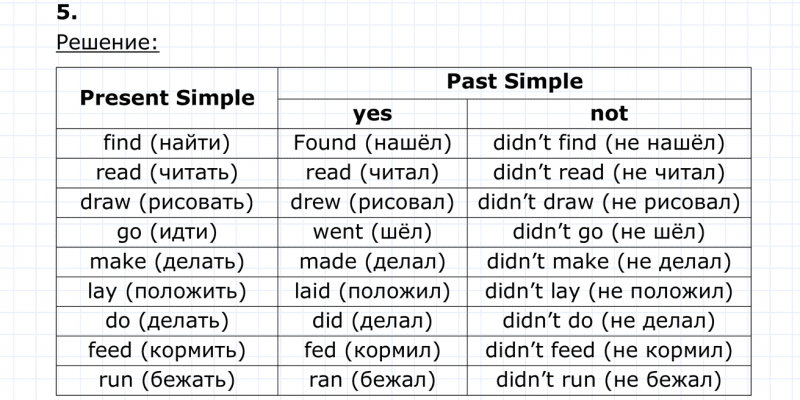The image size is (800, 400).
Task: Select the "run (бежать)" cell
Action: coord(167,381)
